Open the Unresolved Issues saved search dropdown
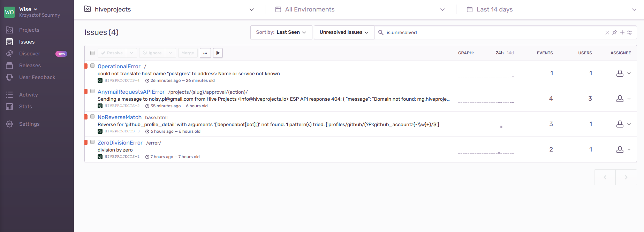 344,32
